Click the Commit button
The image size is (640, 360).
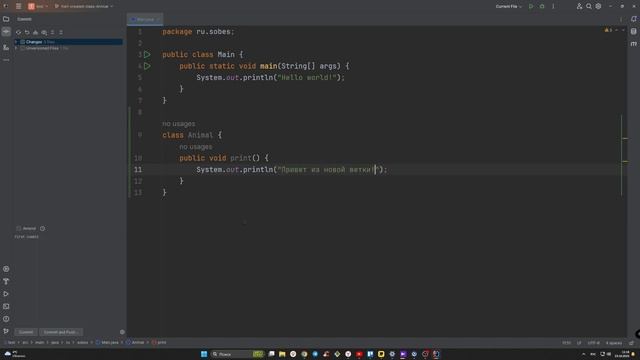pos(26,332)
